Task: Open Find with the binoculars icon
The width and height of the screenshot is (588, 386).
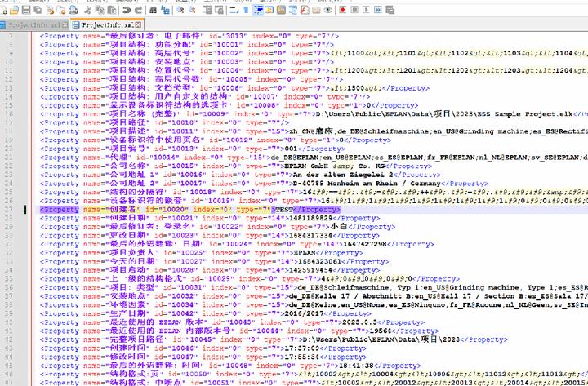Action: pyautogui.click(x=153, y=10)
